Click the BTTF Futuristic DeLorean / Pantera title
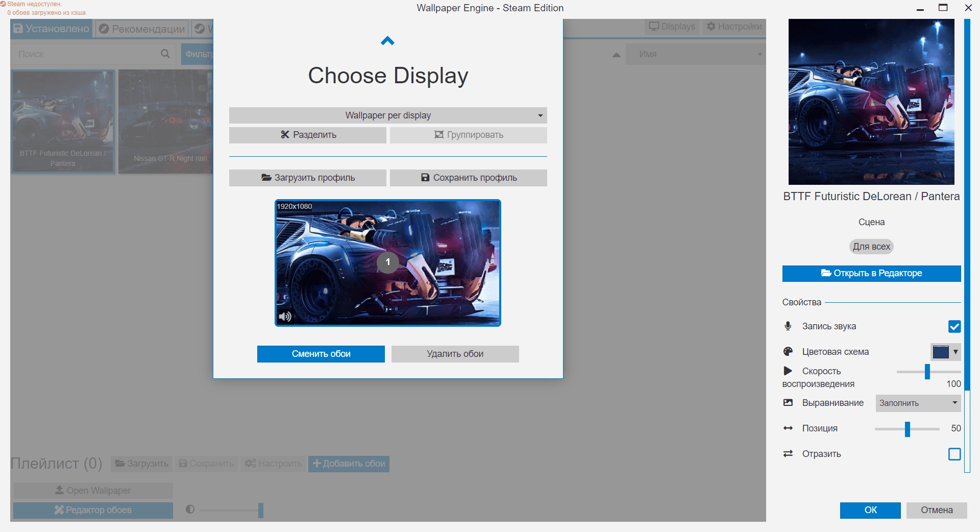This screenshot has height=532, width=980. click(871, 197)
